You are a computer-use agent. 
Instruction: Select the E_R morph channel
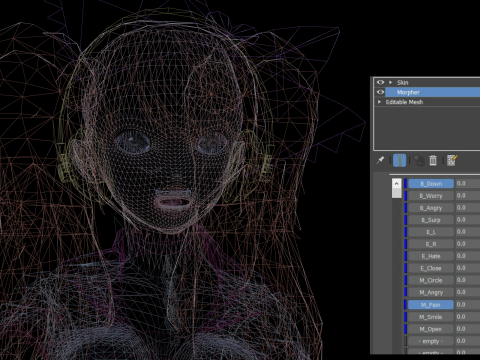pyautogui.click(x=431, y=244)
